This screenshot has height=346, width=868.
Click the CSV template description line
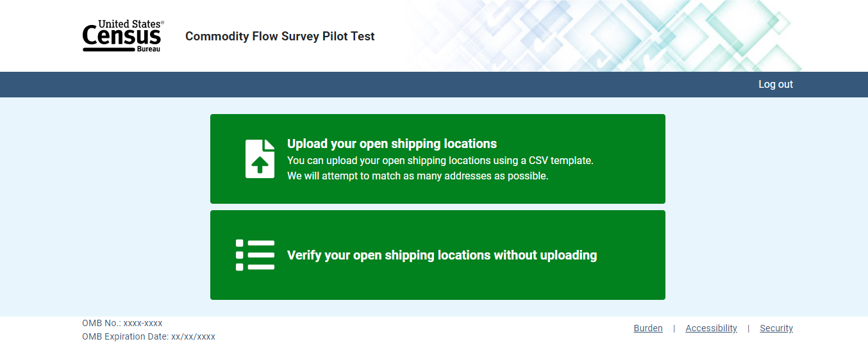[x=440, y=160]
